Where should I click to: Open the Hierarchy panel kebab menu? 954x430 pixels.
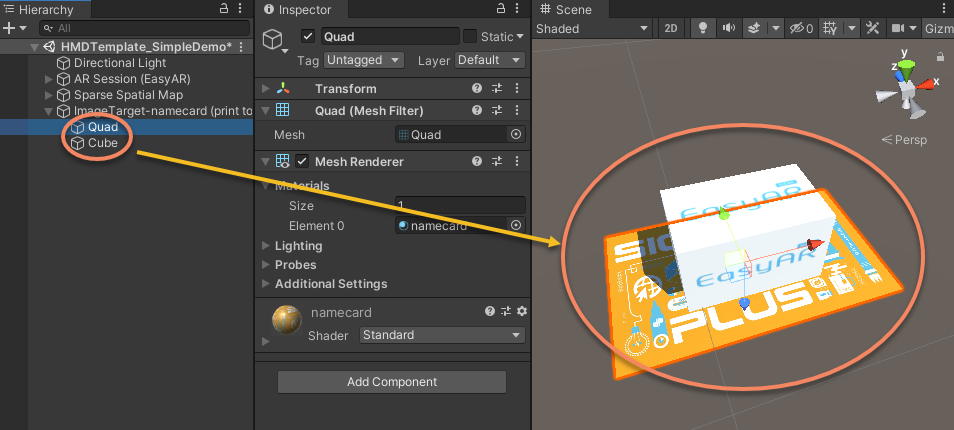240,9
